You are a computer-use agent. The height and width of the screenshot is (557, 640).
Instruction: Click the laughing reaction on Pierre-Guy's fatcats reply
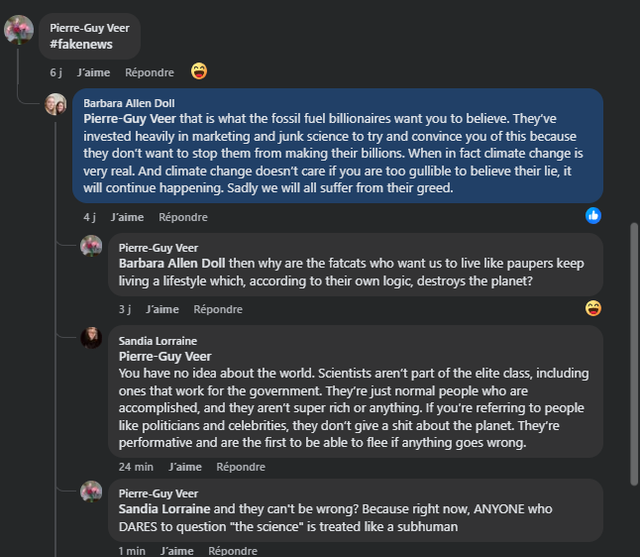(x=593, y=308)
